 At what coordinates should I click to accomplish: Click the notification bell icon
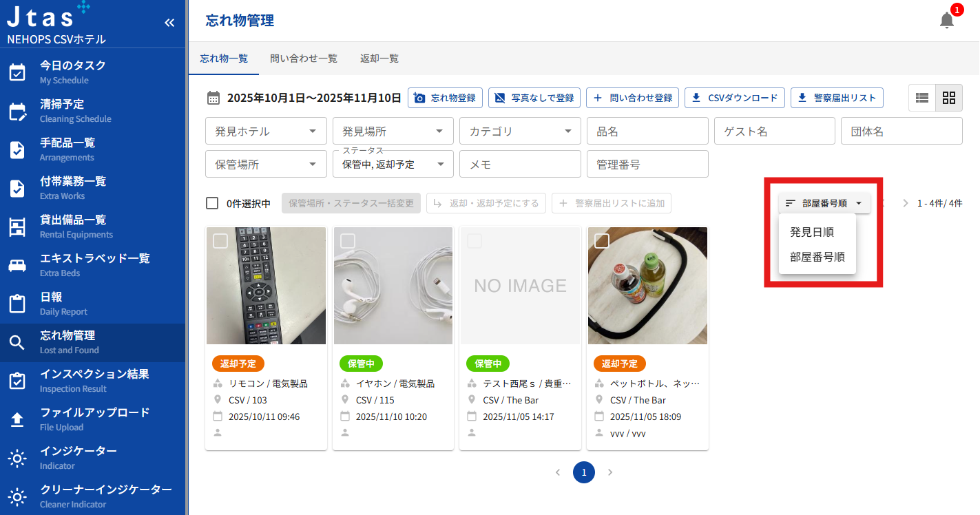(947, 21)
